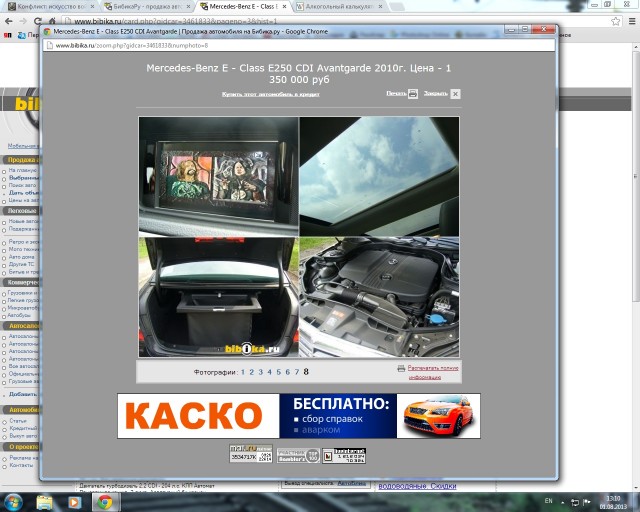
Task: Close the 'Алкогольный калькулятор' tab
Action: click(380, 7)
